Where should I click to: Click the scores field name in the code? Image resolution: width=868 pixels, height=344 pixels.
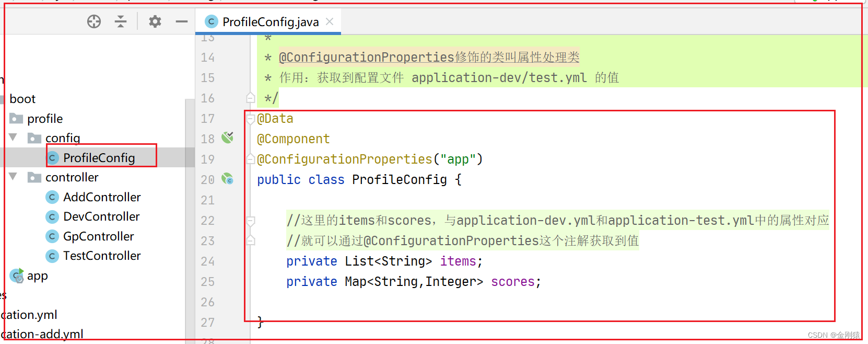point(512,282)
